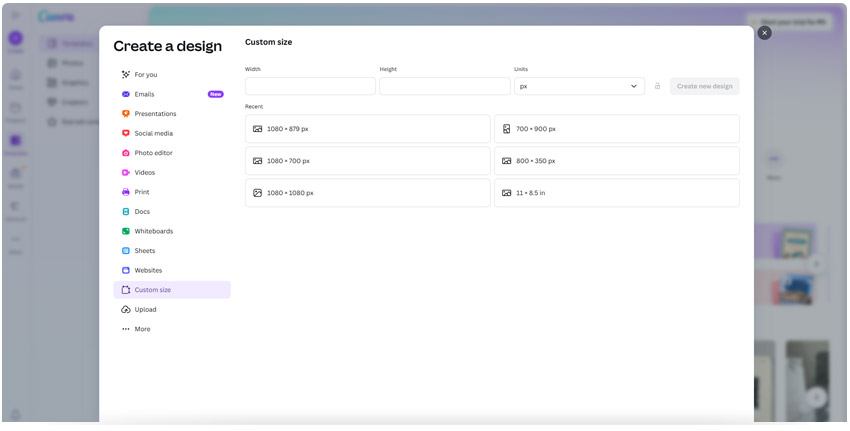The height and width of the screenshot is (431, 850).
Task: Open the Units px dropdown
Action: pos(579,86)
